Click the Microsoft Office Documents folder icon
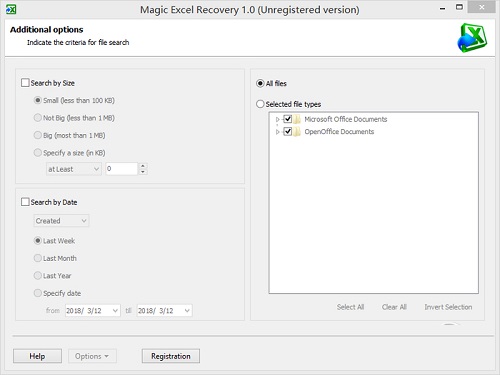The height and width of the screenshot is (375, 500). (x=297, y=119)
